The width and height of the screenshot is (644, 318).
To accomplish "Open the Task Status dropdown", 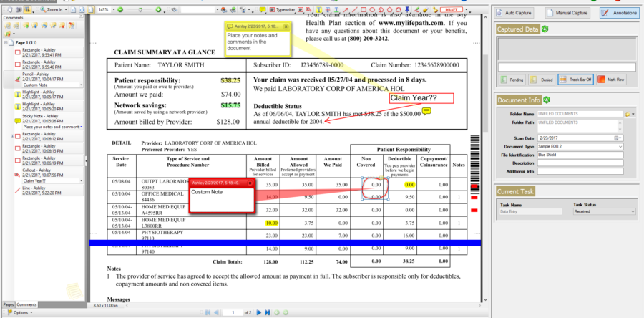I will coord(633,211).
